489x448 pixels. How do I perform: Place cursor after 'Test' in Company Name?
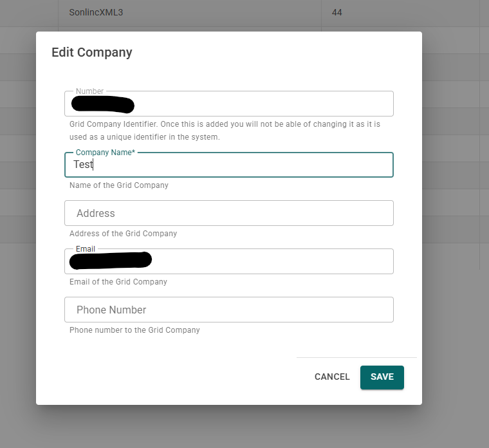pyautogui.click(x=93, y=164)
